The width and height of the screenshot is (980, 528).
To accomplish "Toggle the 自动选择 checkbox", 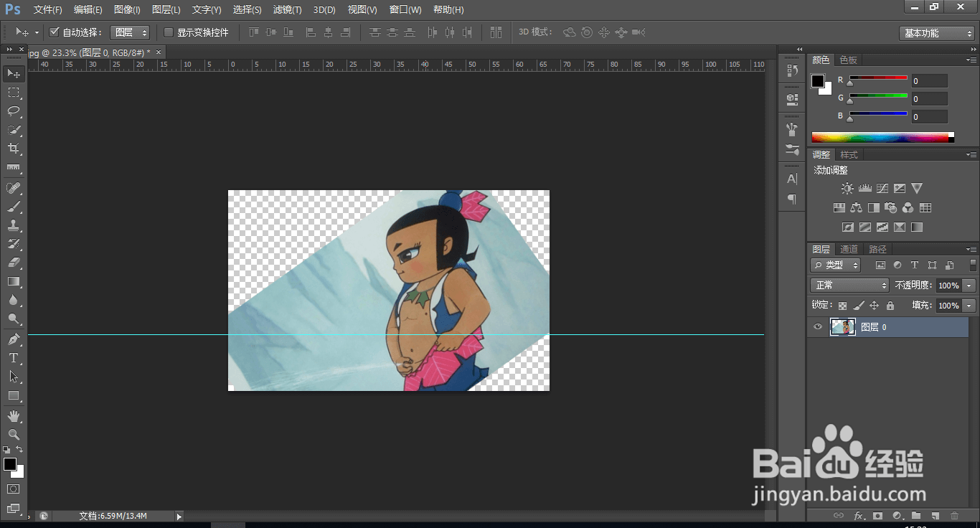I will coord(55,32).
